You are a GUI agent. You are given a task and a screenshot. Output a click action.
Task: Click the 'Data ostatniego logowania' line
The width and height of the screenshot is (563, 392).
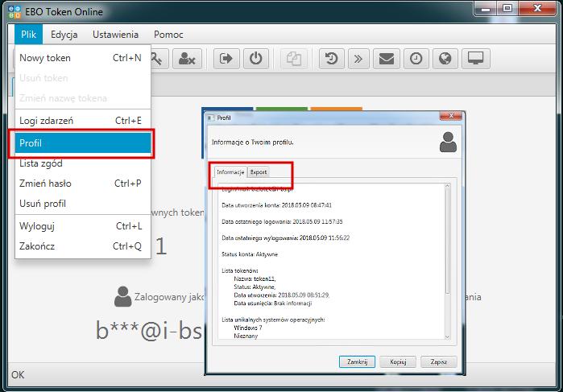point(282,221)
